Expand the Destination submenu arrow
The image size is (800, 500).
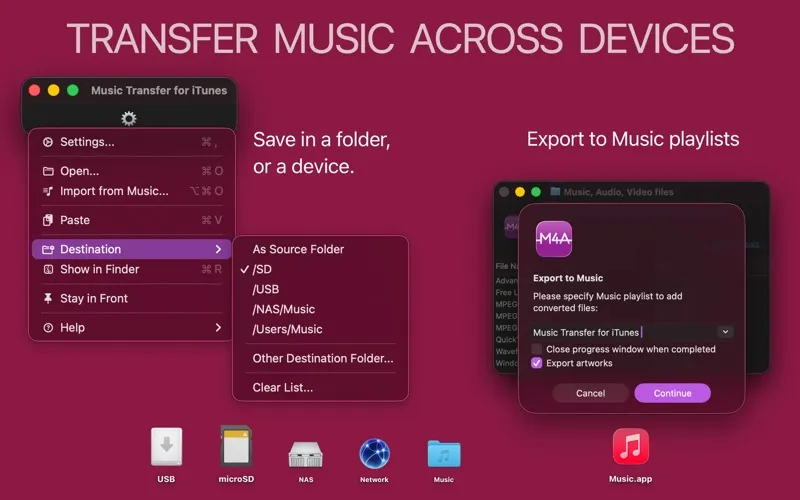218,249
